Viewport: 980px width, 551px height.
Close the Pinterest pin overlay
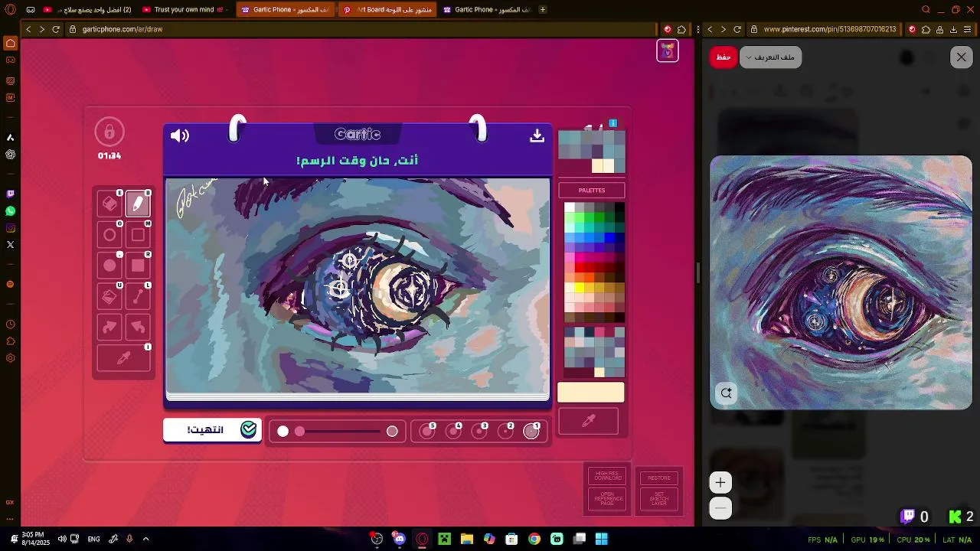[962, 57]
